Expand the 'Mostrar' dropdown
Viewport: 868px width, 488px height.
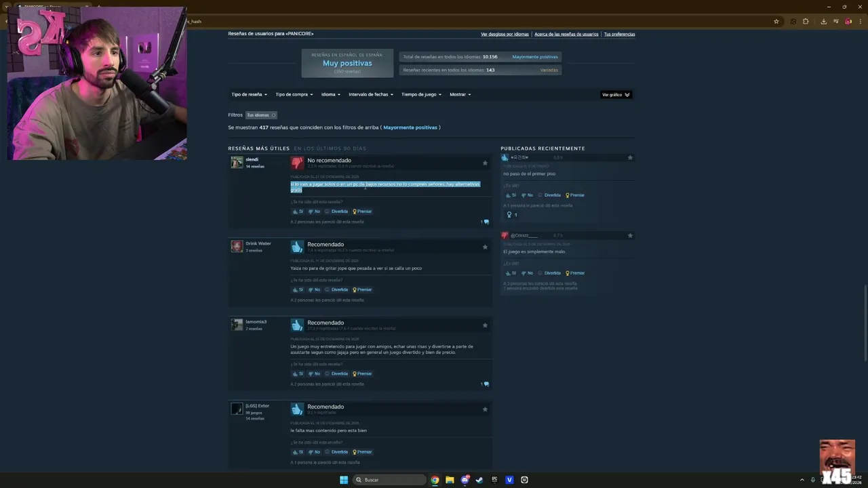tap(460, 94)
